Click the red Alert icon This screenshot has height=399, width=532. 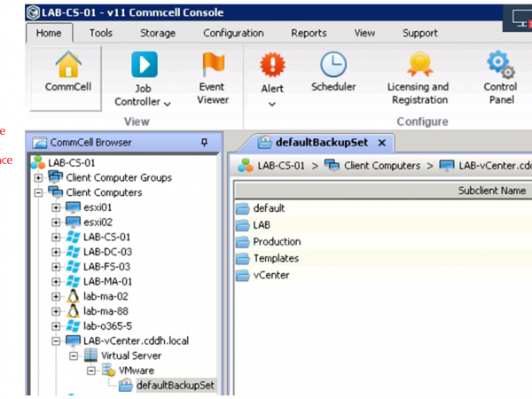pyautogui.click(x=272, y=65)
